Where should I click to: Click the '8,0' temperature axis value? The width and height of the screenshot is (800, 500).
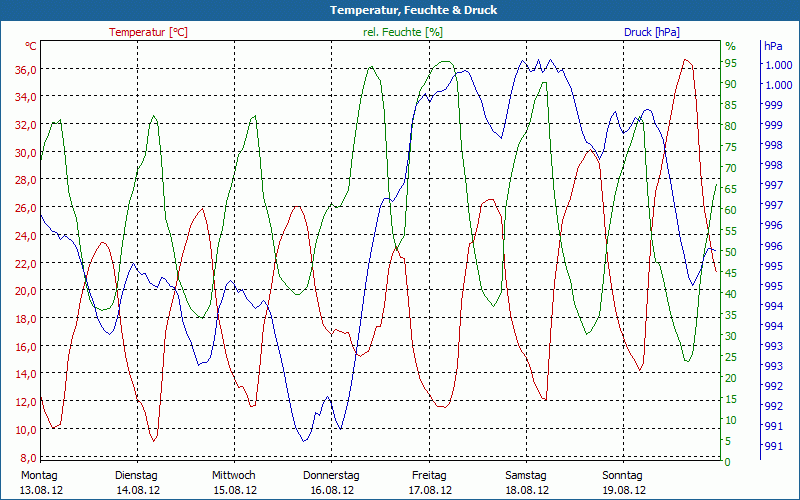28,457
